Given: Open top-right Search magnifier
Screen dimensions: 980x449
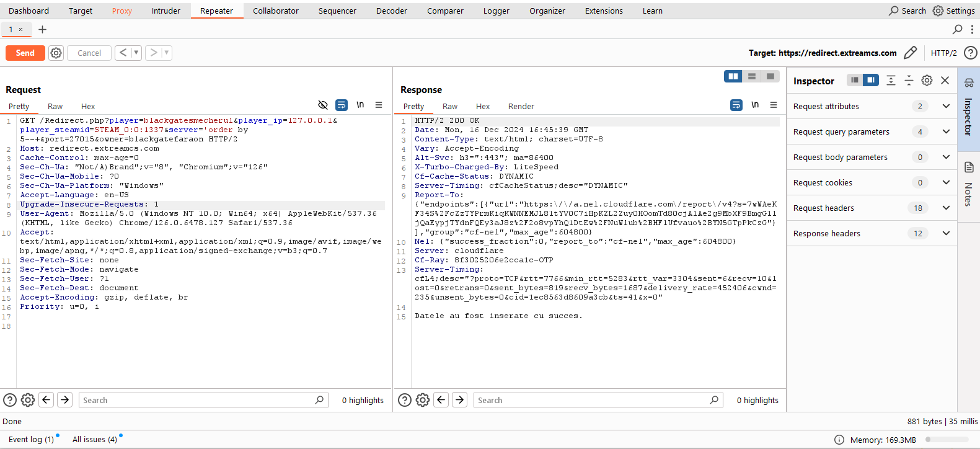Looking at the screenshot, I should point(907,11).
